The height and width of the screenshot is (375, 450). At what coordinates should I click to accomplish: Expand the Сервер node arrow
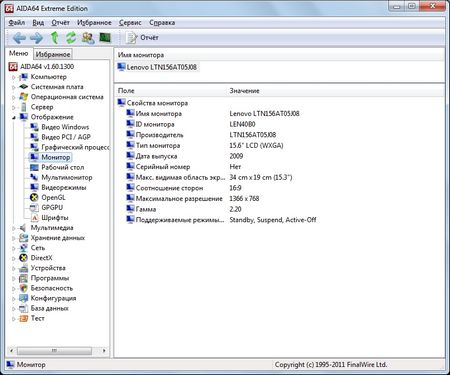14,107
